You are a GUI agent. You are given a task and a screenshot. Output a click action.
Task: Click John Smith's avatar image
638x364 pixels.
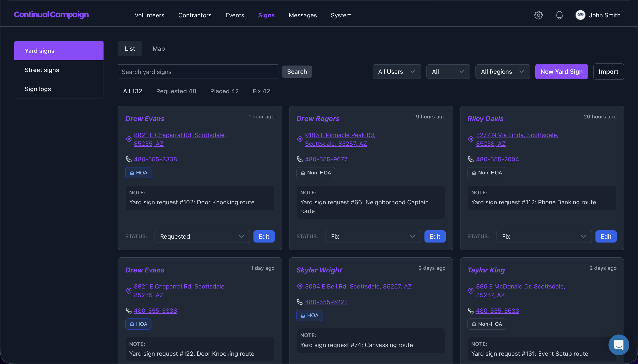pos(580,15)
